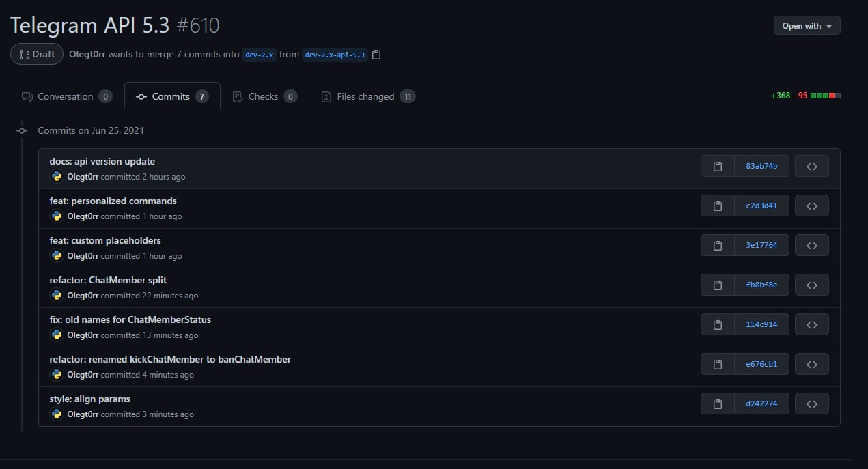Image resolution: width=868 pixels, height=469 pixels.
Task: Select the Commits tab
Action: (172, 96)
